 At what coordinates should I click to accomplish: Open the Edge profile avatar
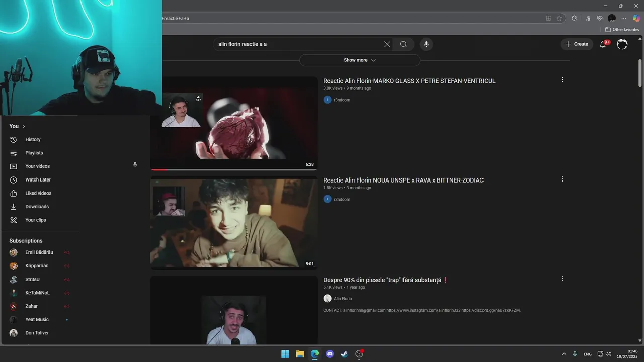tap(612, 18)
